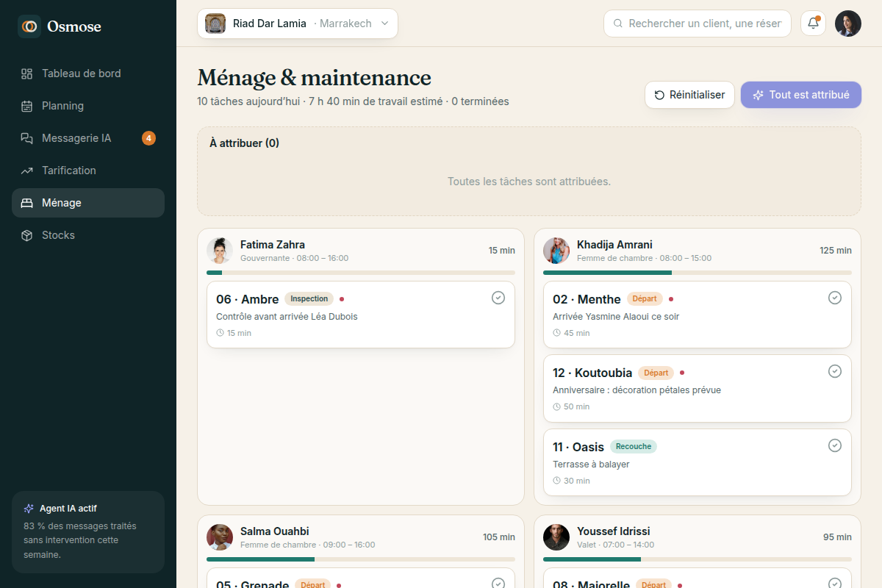Screen dimensions: 882x588
Task: Click the Riad Dar Lamia property thumbnail
Action: pyautogui.click(x=215, y=24)
